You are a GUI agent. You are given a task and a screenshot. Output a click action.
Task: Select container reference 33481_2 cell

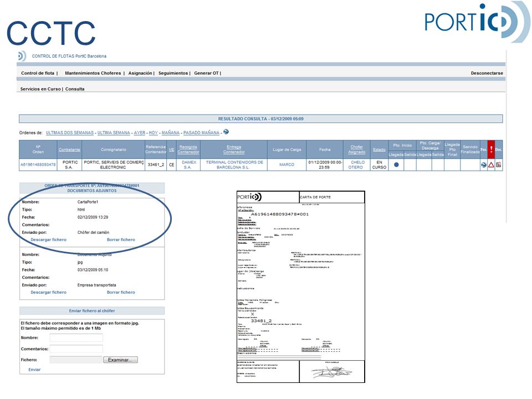(156, 165)
